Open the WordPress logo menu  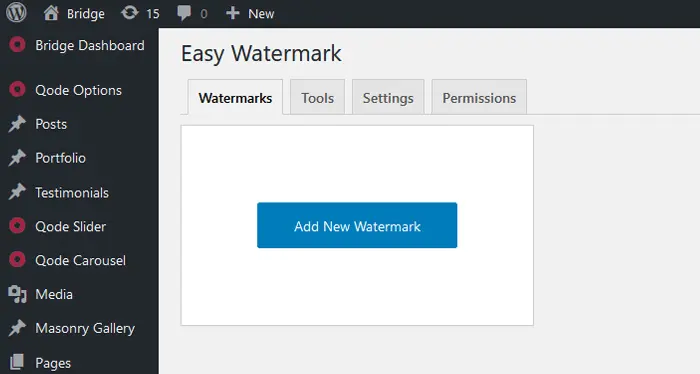[x=16, y=13]
